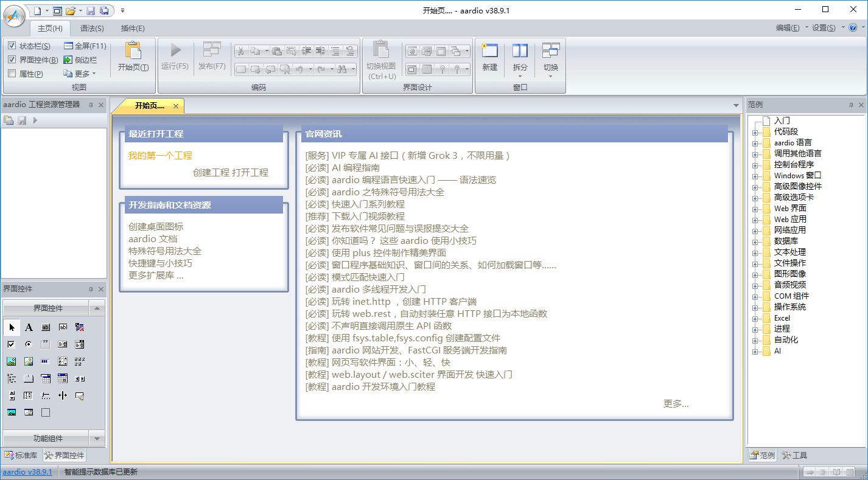Select 入门 item in 范例 tree
Image resolution: width=868 pixels, height=480 pixels.
pos(782,121)
